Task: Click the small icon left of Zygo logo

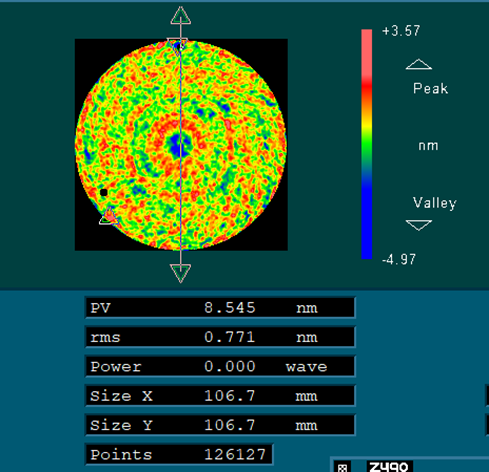Action: click(x=342, y=467)
